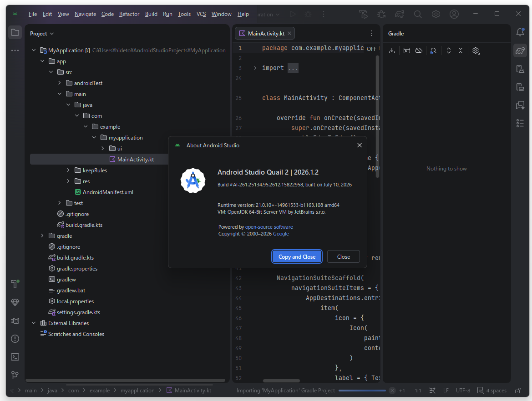Open the Terminal tool window
Viewport: 532px width, 401px height.
click(x=15, y=357)
